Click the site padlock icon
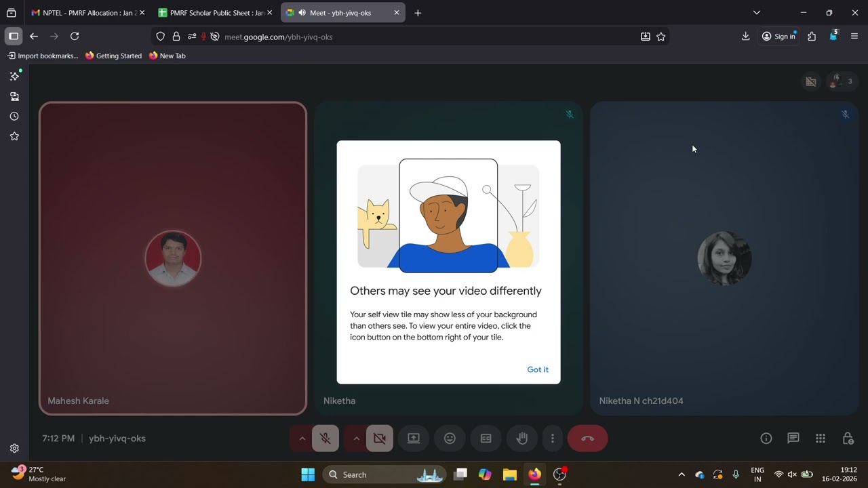 tap(176, 37)
